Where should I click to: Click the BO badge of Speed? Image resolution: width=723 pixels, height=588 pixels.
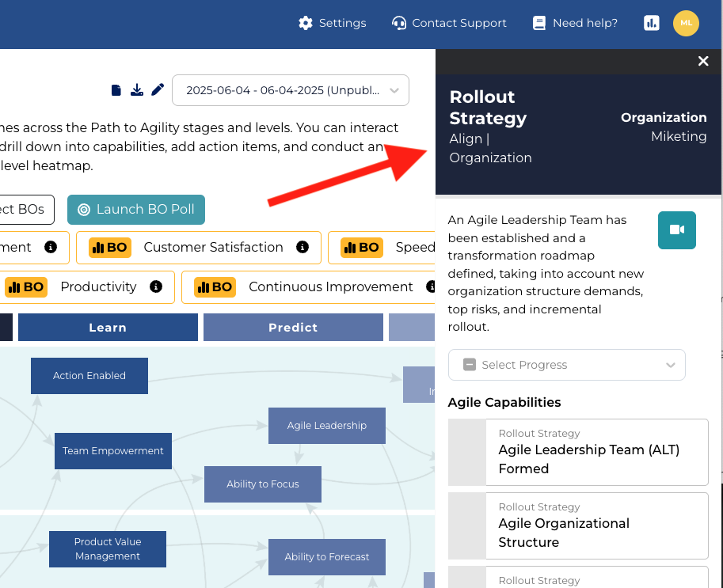(x=362, y=248)
